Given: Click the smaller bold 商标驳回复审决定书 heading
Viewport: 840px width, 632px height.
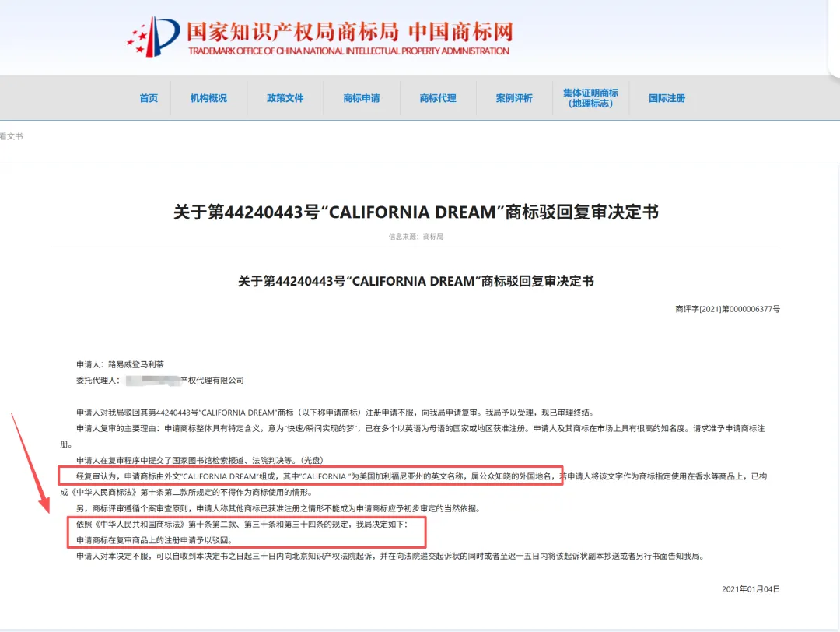Looking at the screenshot, I should [x=415, y=281].
